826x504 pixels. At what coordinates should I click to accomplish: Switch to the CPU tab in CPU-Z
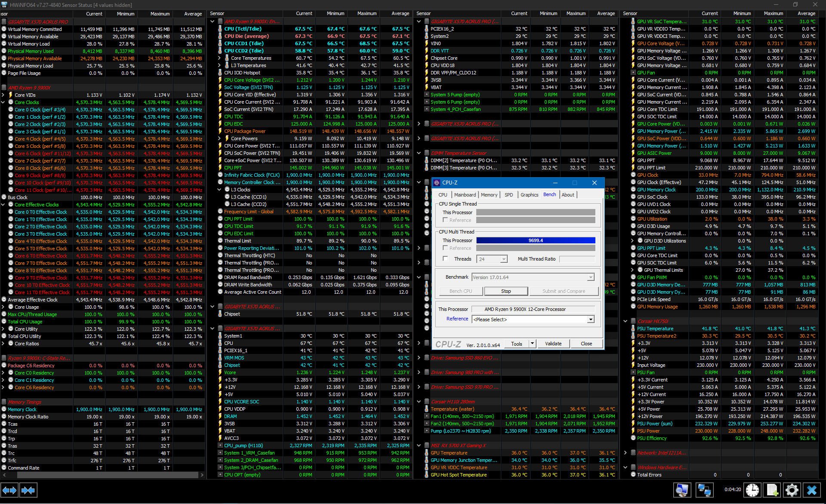tap(443, 195)
